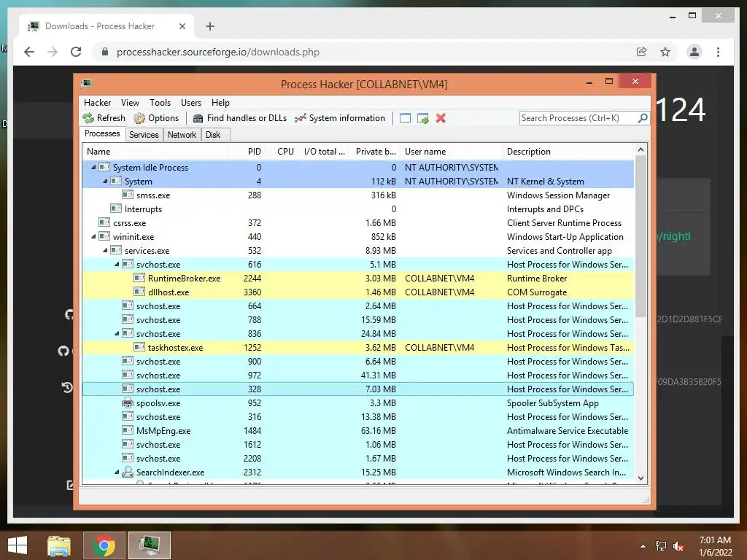
Task: Click the SearchIndexer.exe process icon
Action: pos(128,472)
